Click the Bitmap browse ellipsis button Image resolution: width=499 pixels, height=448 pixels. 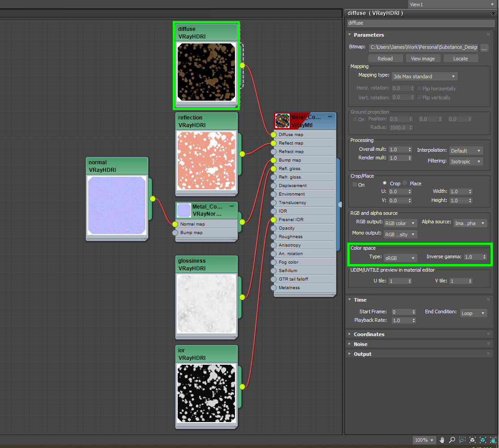pos(484,47)
